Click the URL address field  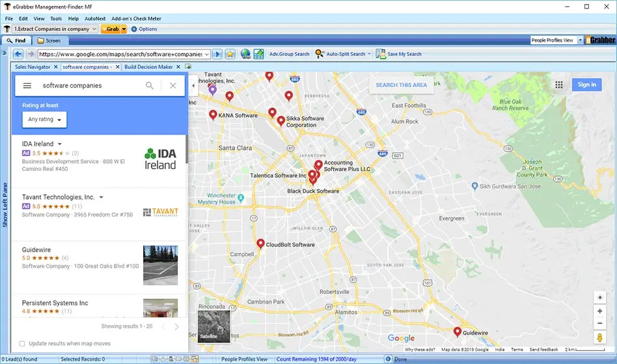(x=121, y=54)
